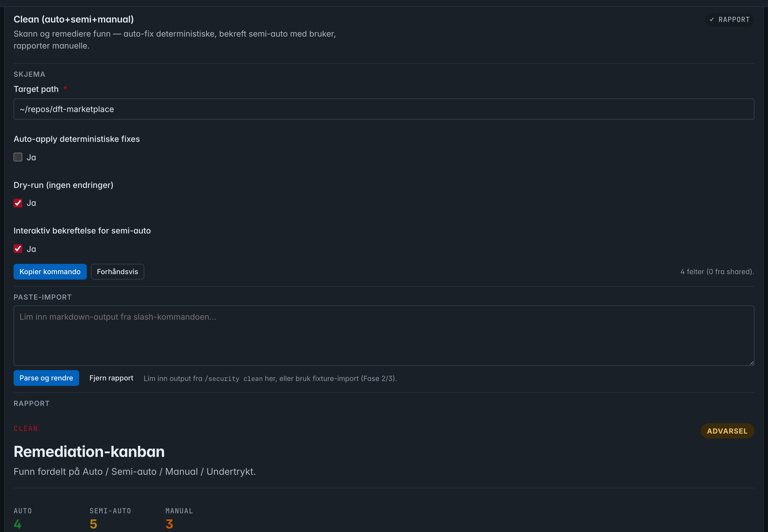Click Parse og rendre button

point(46,378)
